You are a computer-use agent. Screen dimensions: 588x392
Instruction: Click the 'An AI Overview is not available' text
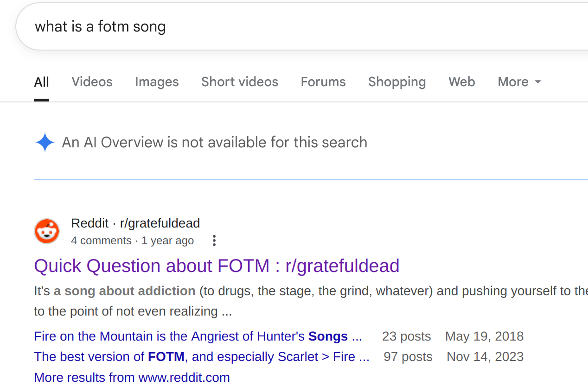[214, 142]
